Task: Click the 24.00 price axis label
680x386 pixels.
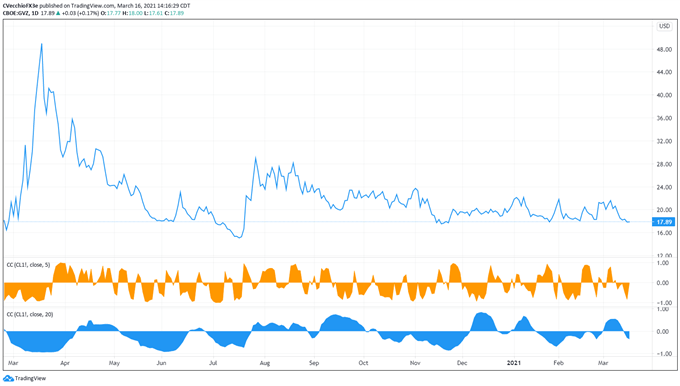Action: click(x=664, y=187)
